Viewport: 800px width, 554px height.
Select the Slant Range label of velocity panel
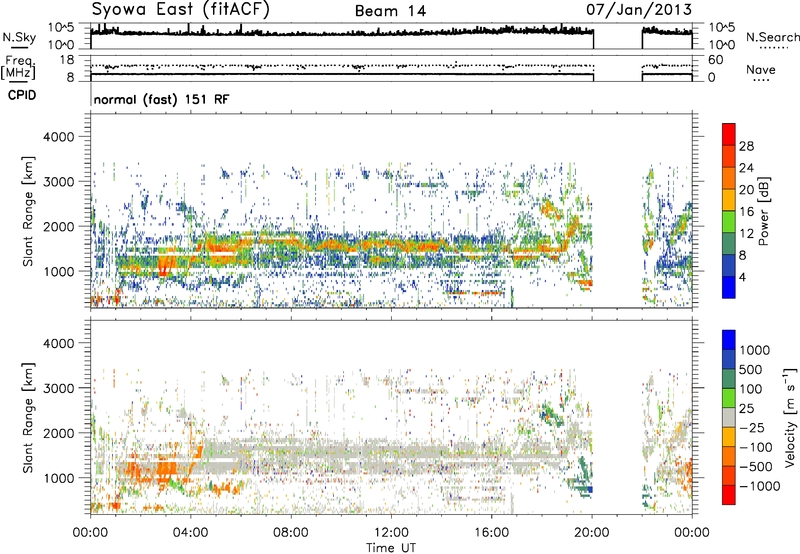(28, 418)
